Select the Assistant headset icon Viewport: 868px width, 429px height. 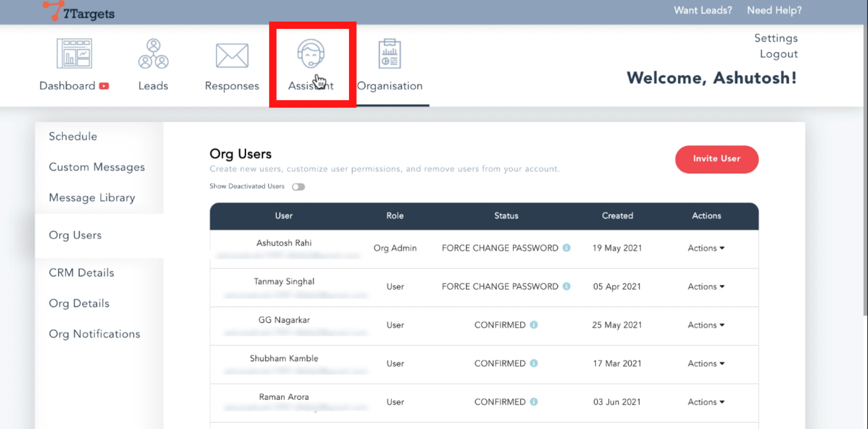(311, 53)
